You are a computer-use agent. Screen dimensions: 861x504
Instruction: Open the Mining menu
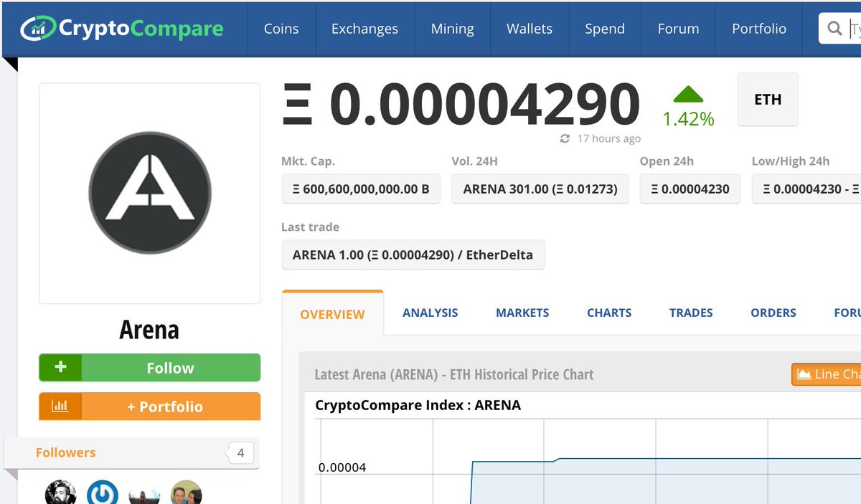[452, 29]
